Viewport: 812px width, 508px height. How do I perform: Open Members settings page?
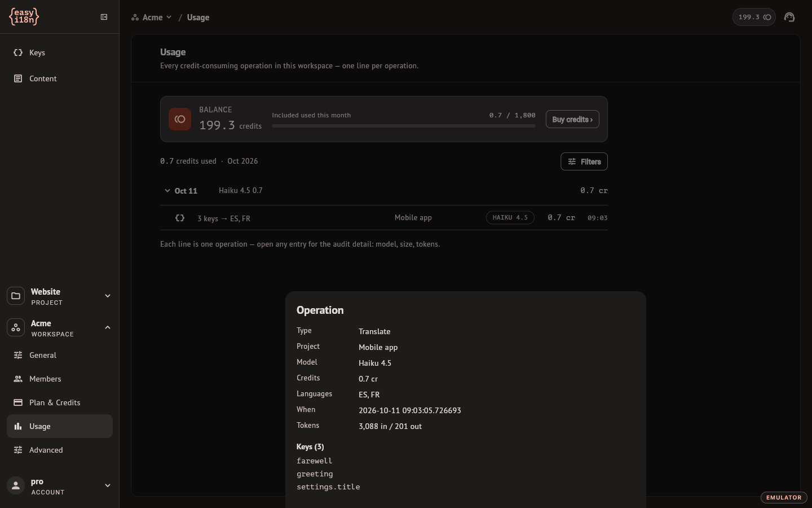pyautogui.click(x=60, y=379)
